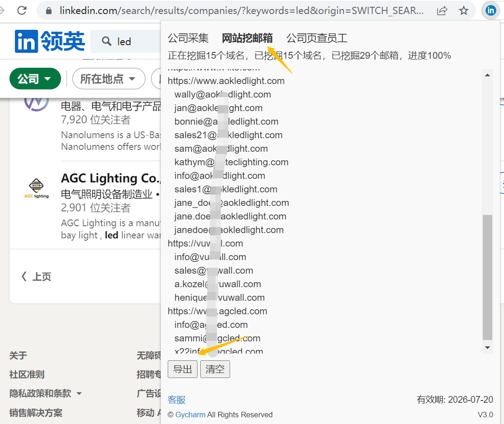The image size is (504, 424).
Task: Open the AGC Lighting Co. company title
Action: tap(111, 178)
